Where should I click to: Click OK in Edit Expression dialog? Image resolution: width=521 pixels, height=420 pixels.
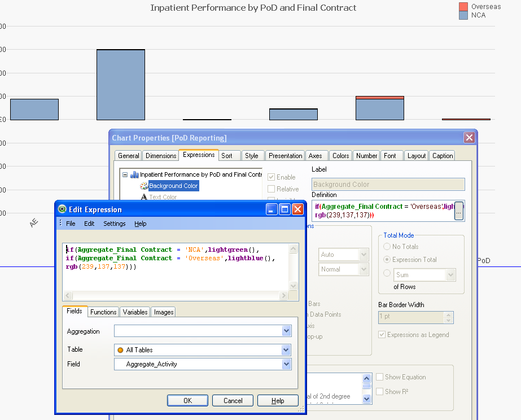coord(187,400)
